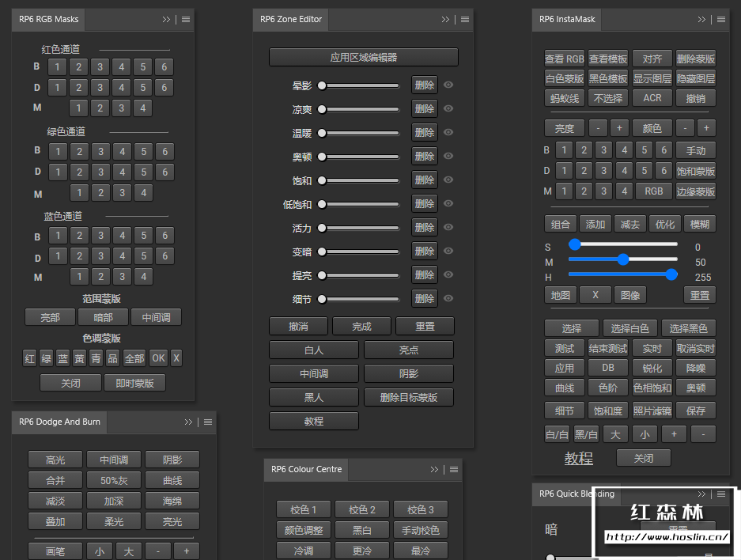Click 照片滤镜 button
Image resolution: width=741 pixels, height=560 pixels.
click(x=652, y=411)
